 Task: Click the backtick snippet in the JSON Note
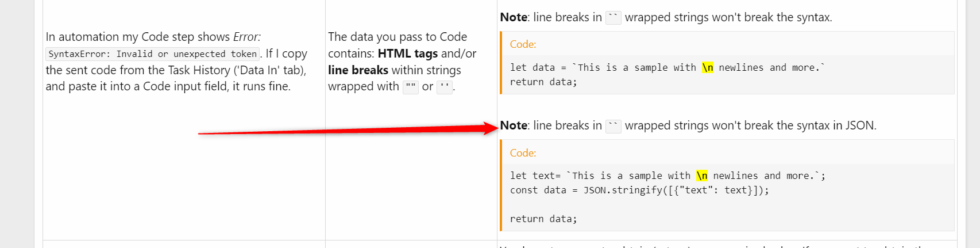614,126
